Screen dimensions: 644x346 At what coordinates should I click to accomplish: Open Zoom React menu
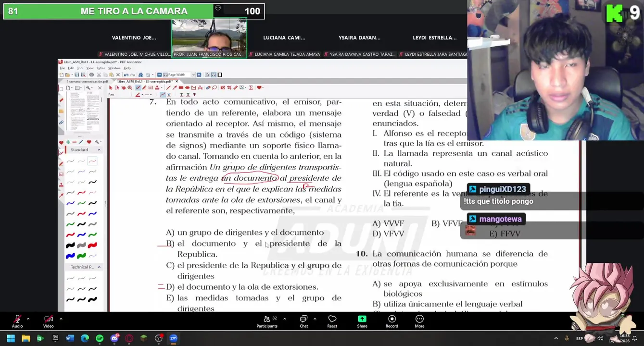pyautogui.click(x=332, y=321)
